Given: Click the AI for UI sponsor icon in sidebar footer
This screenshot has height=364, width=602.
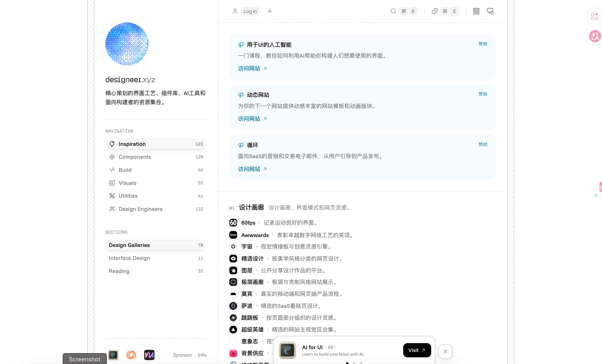Looking at the screenshot, I should point(113,355).
